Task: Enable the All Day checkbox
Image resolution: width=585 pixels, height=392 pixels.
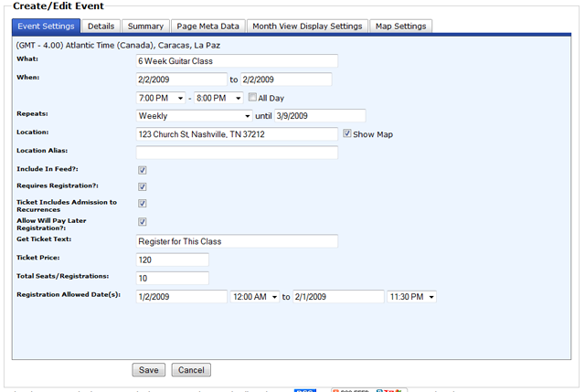Action: (x=253, y=98)
